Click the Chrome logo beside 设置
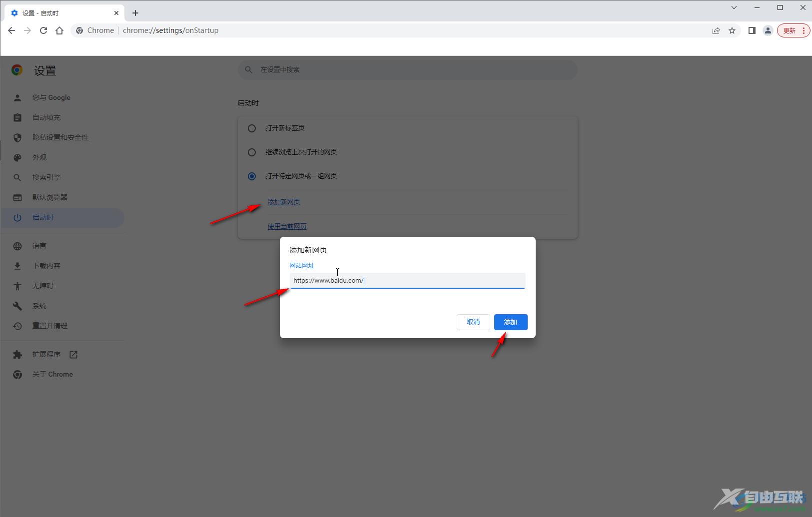This screenshot has height=517, width=812. pyautogui.click(x=17, y=70)
